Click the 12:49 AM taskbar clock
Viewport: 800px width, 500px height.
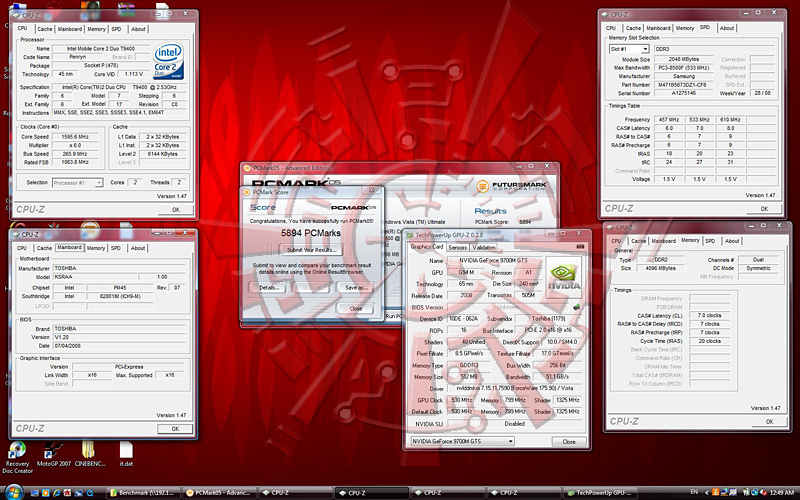point(782,493)
